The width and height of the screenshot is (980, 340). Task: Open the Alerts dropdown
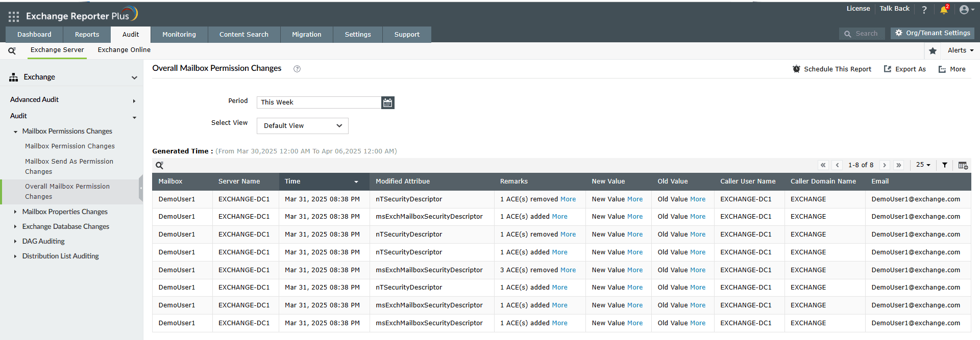[961, 50]
